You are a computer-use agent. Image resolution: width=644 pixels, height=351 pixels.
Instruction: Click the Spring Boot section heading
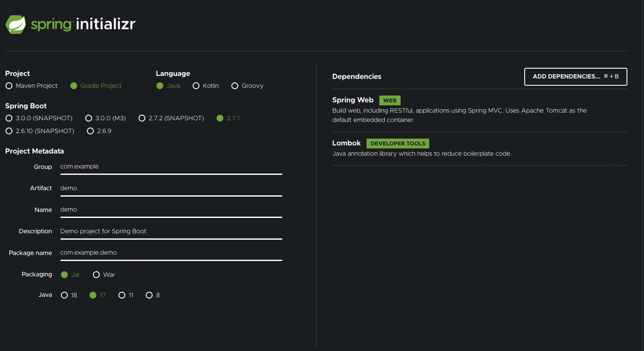point(26,106)
